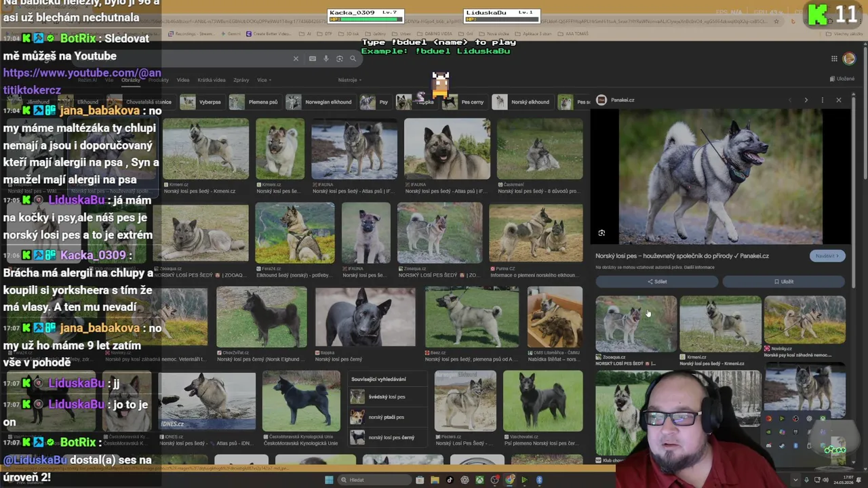Expand the Více dropdown

(263, 80)
